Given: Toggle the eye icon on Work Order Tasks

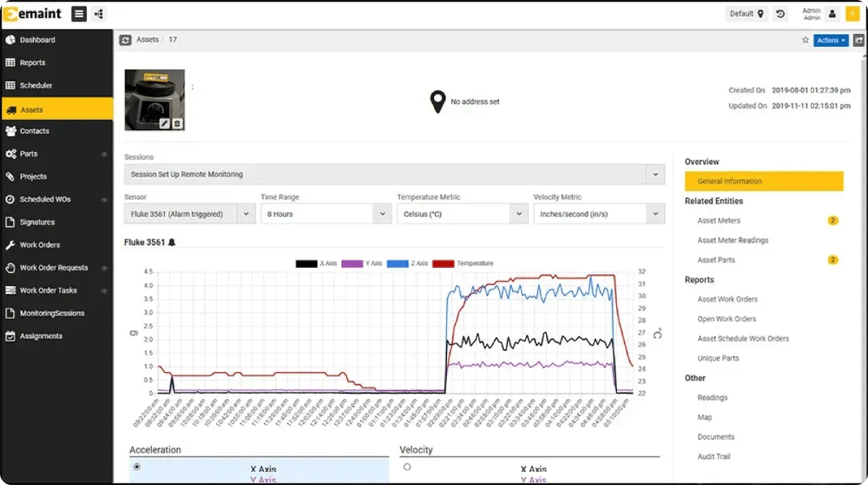Looking at the screenshot, I should [x=104, y=290].
